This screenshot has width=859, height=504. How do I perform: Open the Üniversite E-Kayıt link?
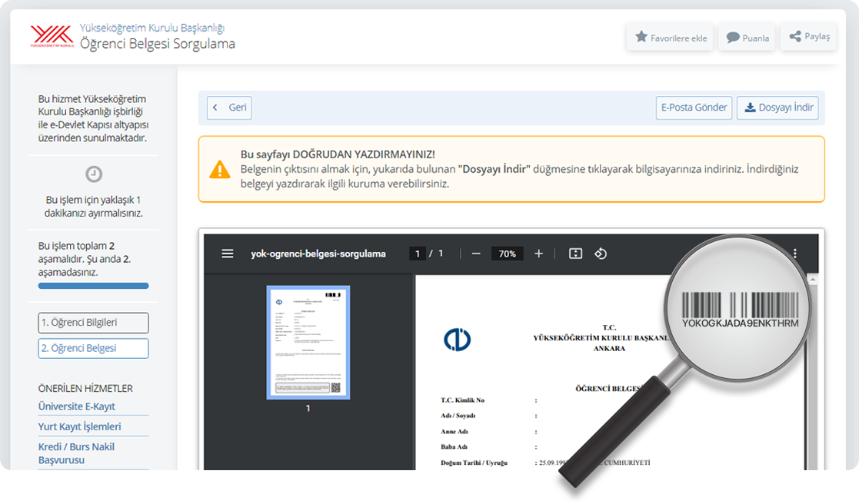[77, 406]
